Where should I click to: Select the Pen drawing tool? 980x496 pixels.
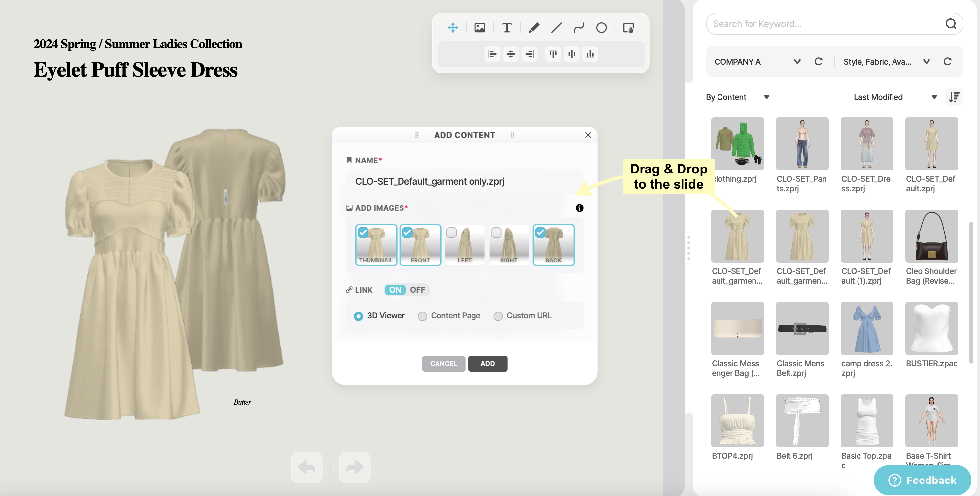point(533,27)
